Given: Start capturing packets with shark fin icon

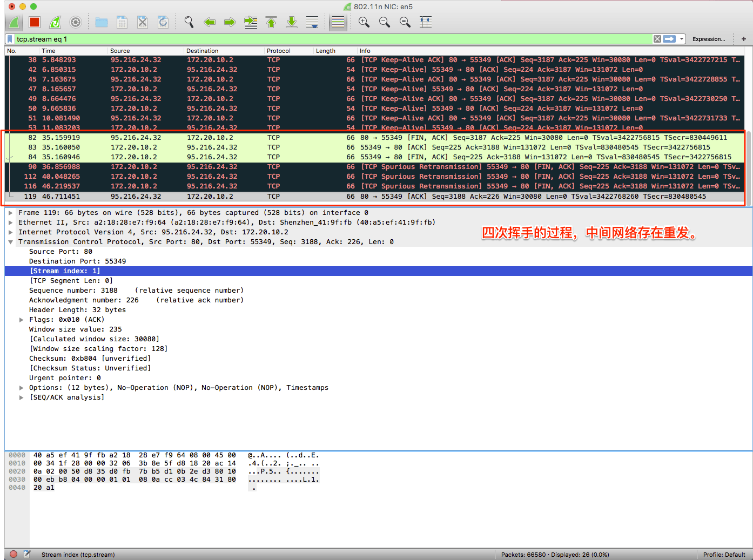Looking at the screenshot, I should (15, 22).
